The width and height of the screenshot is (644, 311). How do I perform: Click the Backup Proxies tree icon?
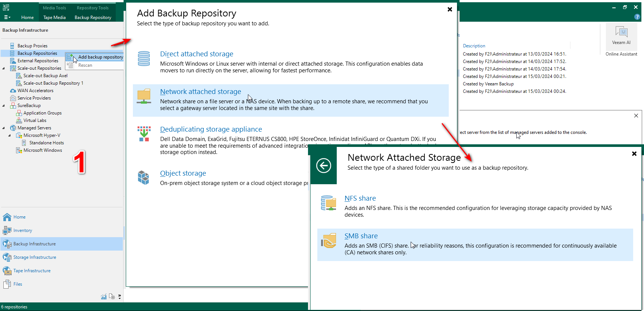pyautogui.click(x=13, y=46)
